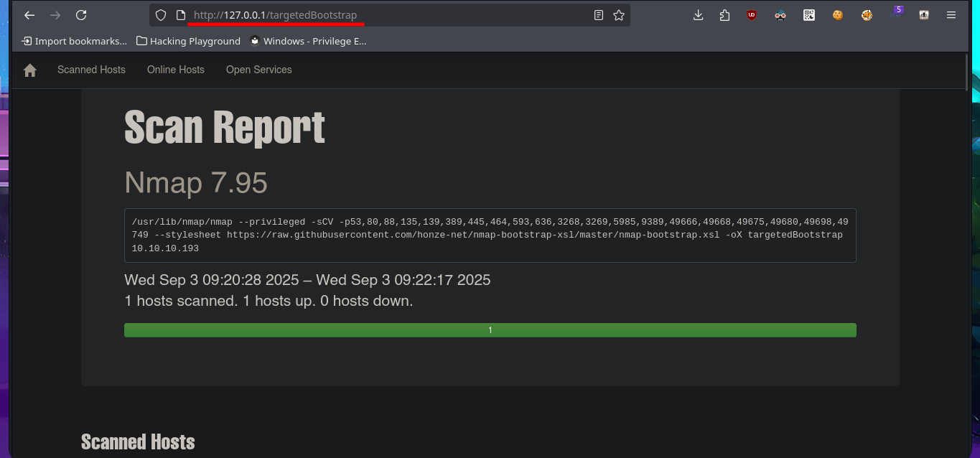Click the browser back arrow

[x=29, y=15]
